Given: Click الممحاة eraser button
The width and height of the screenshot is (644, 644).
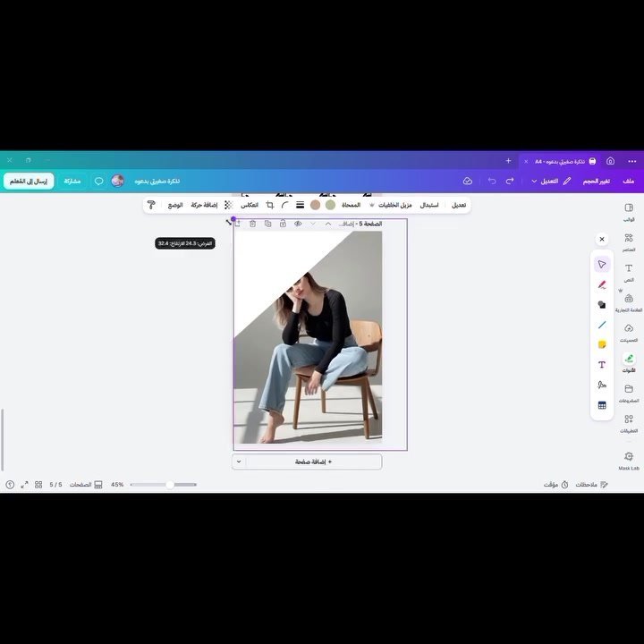Looking at the screenshot, I should pyautogui.click(x=352, y=205).
